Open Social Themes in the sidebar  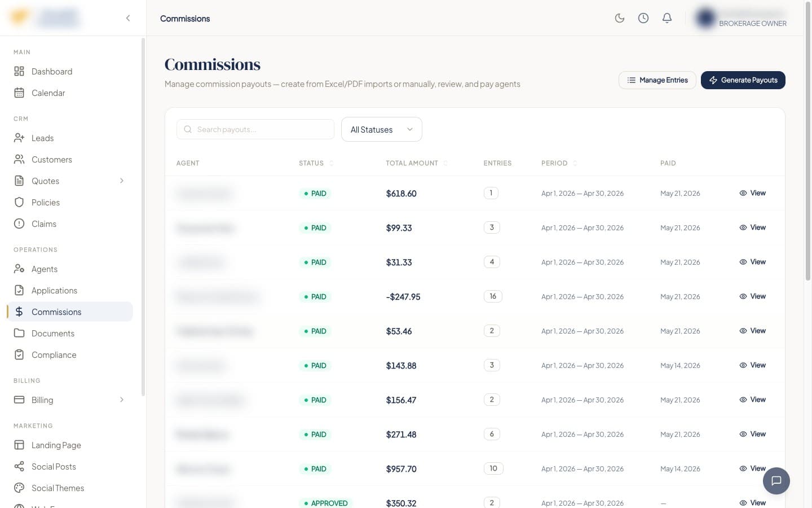point(70,488)
